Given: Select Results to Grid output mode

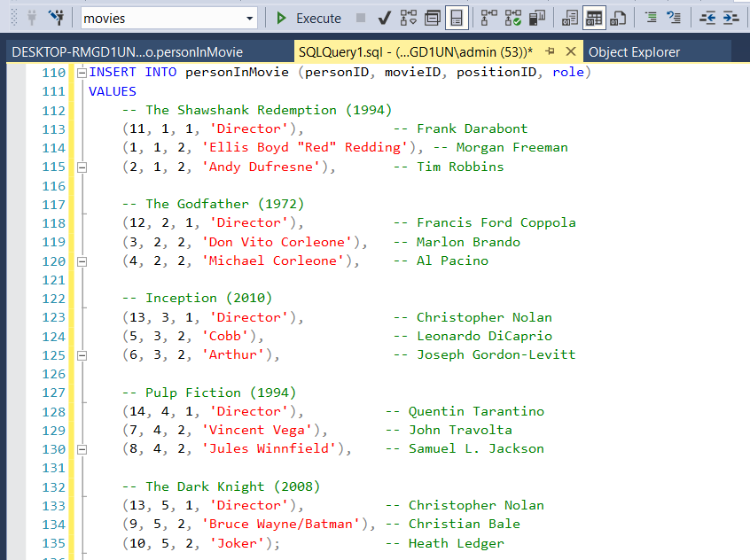Looking at the screenshot, I should click(594, 19).
